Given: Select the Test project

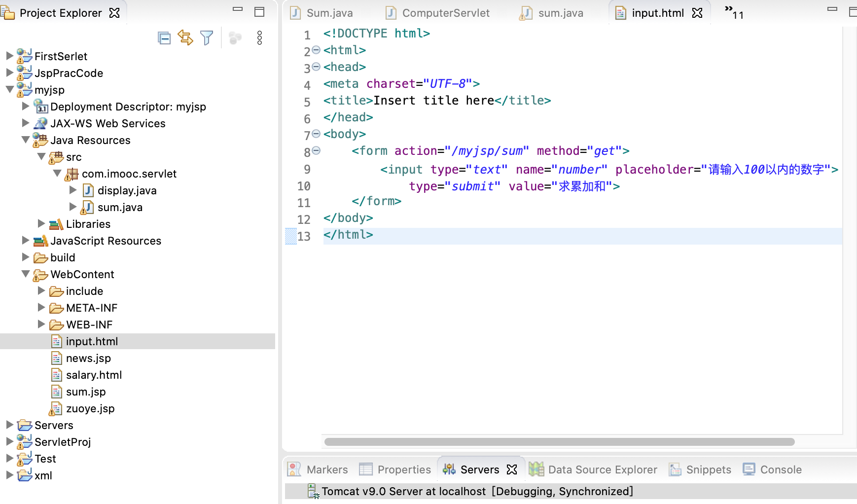Looking at the screenshot, I should pos(45,459).
